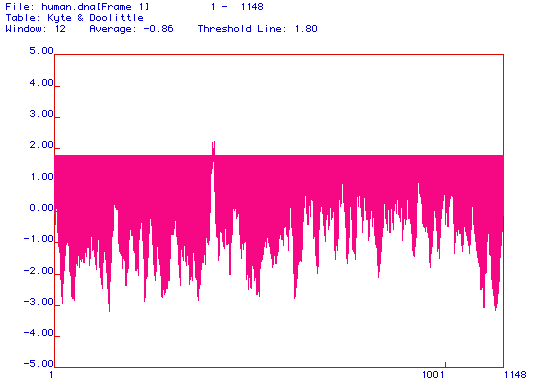This screenshot has width=533, height=389.
Task: Click the 2.00 y-axis tick label
Action: pos(41,145)
